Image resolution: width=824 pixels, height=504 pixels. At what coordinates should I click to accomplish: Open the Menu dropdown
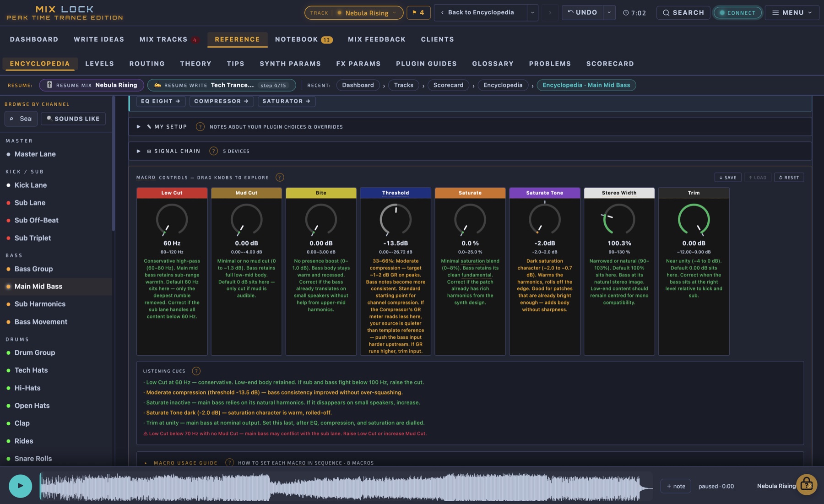tap(792, 12)
